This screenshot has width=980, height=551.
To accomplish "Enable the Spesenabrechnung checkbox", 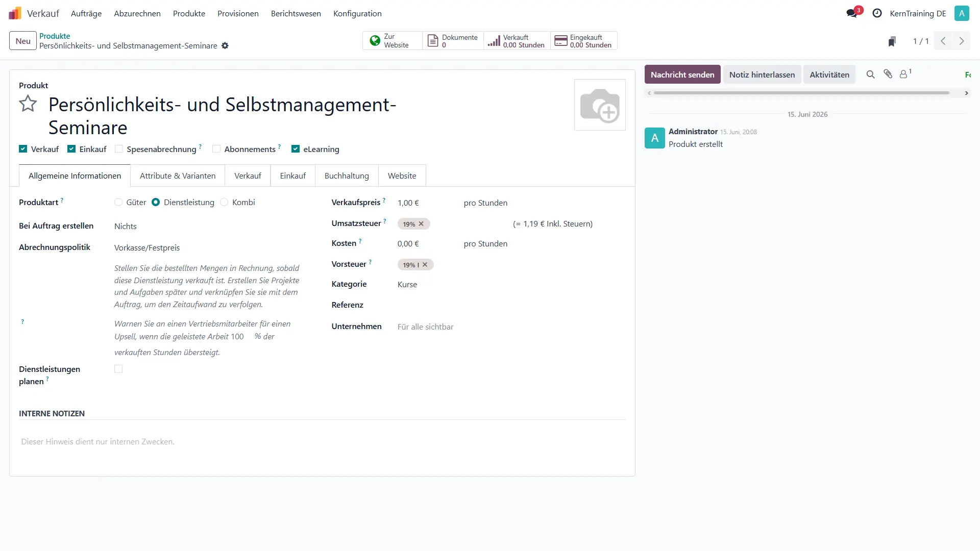I will 119,149.
